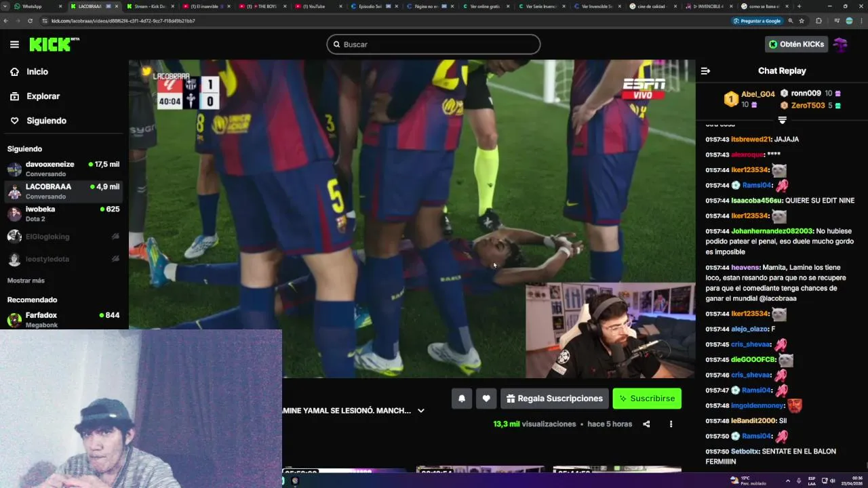This screenshot has height=488, width=868.
Task: Click username dieGOOOFCB in chat
Action: [753, 360]
